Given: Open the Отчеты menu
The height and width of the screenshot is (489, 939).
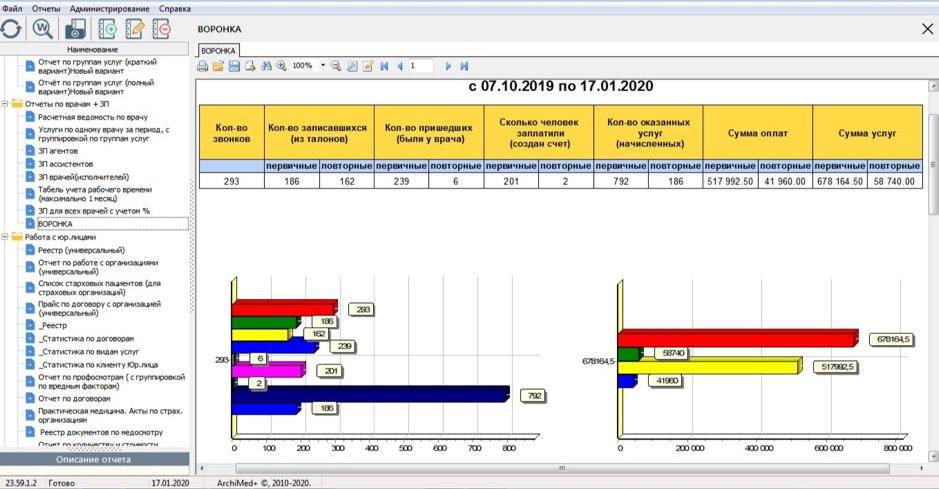Looking at the screenshot, I should coord(46,8).
